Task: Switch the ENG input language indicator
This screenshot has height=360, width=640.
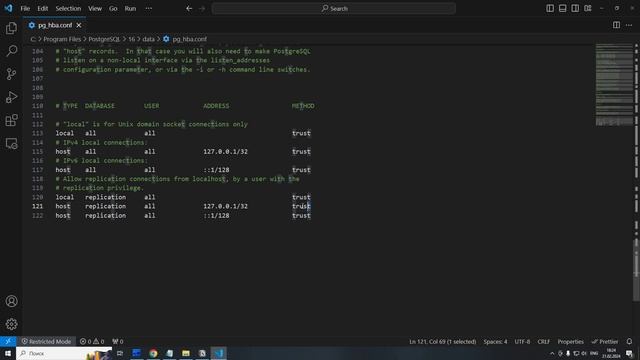Action: coord(594,353)
